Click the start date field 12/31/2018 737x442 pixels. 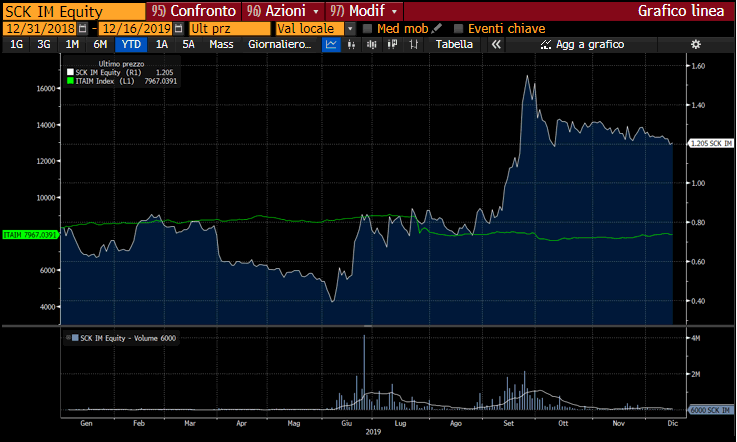pos(40,29)
